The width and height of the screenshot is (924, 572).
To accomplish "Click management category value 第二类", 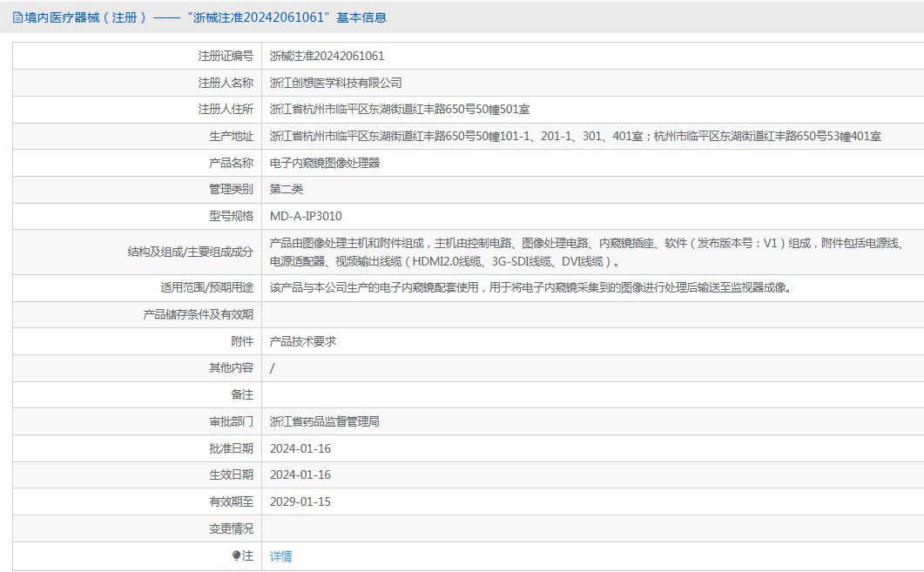I will (x=286, y=189).
